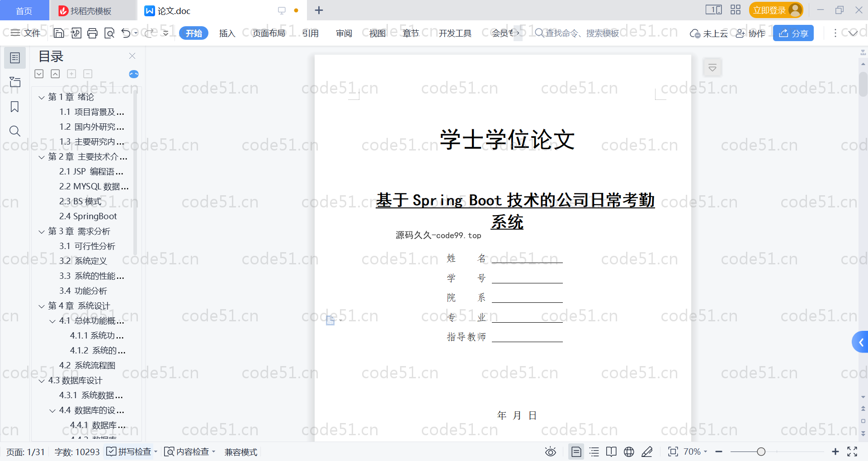Open the bookmark panel in the left sidebar
Image resolution: width=868 pixels, height=461 pixels.
tap(15, 107)
